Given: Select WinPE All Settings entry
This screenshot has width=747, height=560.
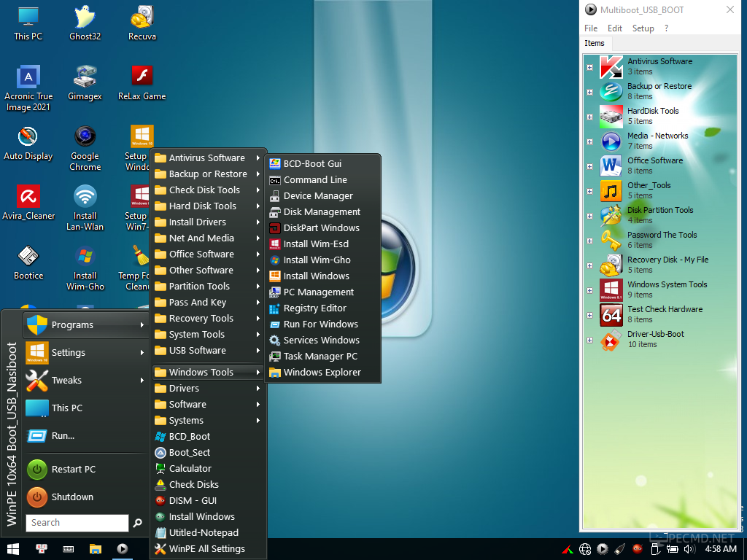Looking at the screenshot, I should pyautogui.click(x=208, y=548).
